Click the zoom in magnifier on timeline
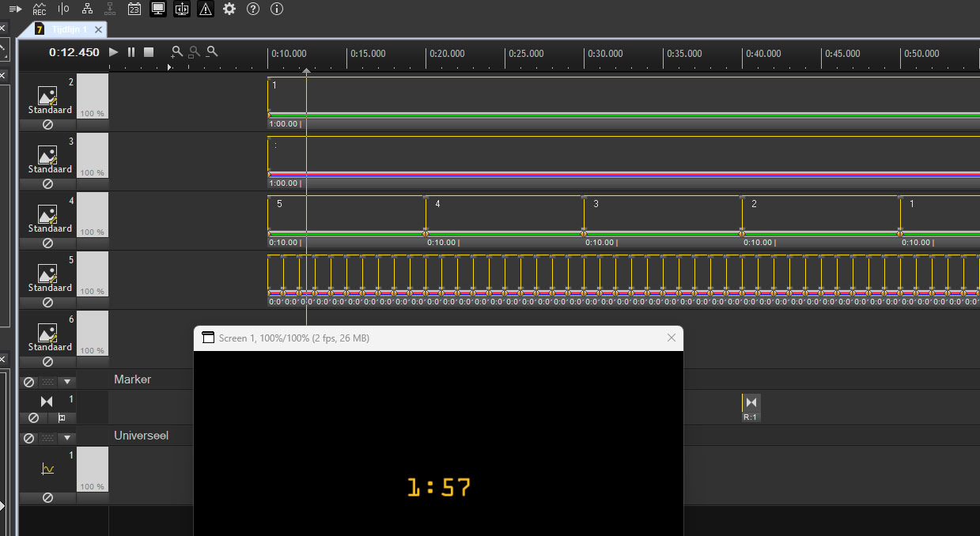Viewport: 980px width, 536px height. 177,52
